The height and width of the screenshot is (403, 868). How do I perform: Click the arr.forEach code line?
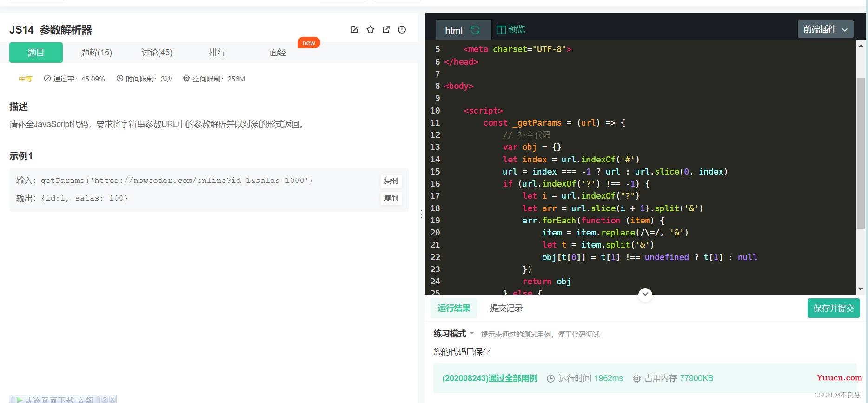[593, 221]
